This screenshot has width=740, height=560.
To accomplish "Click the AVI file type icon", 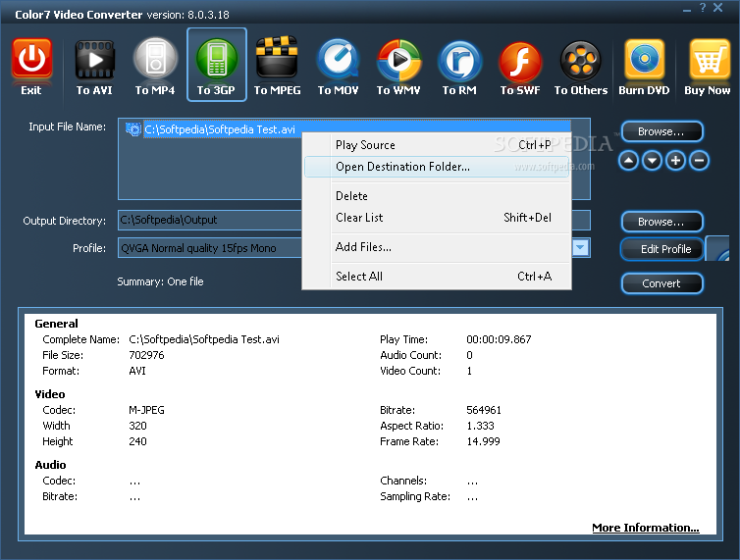I will pyautogui.click(x=133, y=129).
